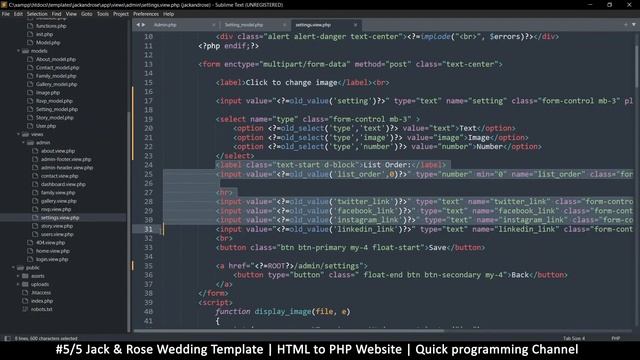The image size is (640, 360).
Task: Open admin-header.view.php file
Action: pyautogui.click(x=67, y=168)
